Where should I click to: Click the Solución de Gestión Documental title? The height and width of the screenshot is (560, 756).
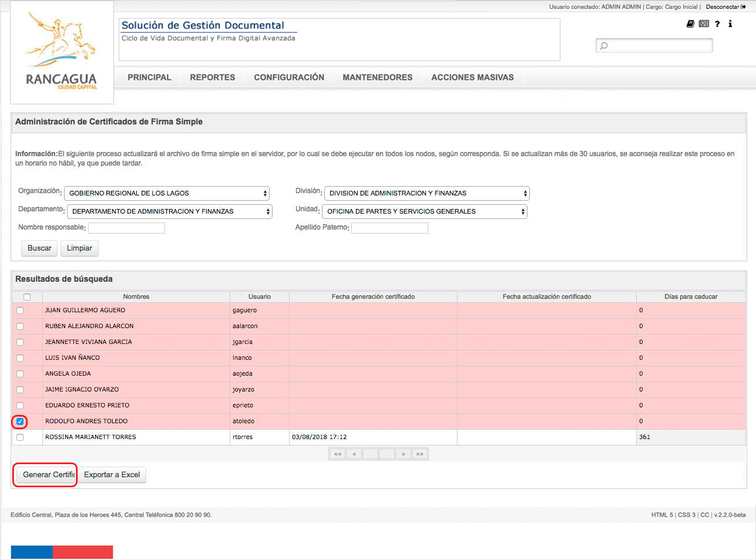[203, 25]
